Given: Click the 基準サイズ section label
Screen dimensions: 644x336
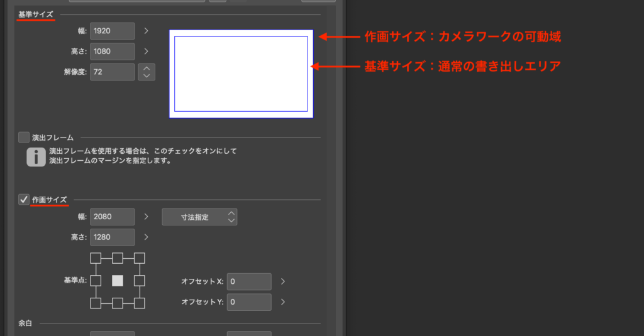Looking at the screenshot, I should (x=36, y=14).
